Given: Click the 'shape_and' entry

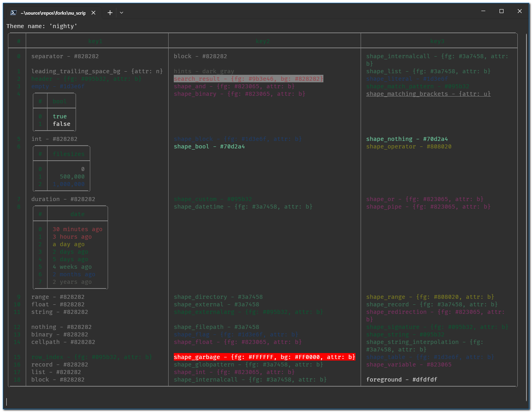Looking at the screenshot, I should click(234, 86).
